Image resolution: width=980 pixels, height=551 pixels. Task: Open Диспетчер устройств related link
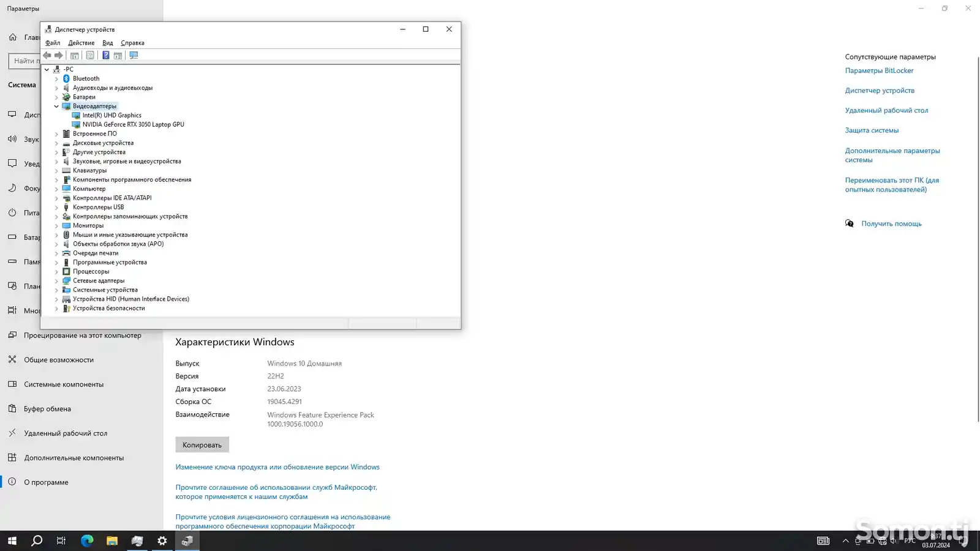pos(880,90)
